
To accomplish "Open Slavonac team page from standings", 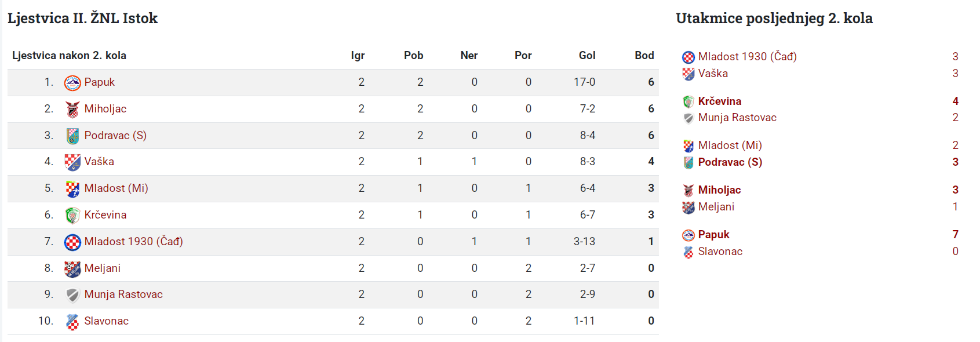I will [107, 321].
